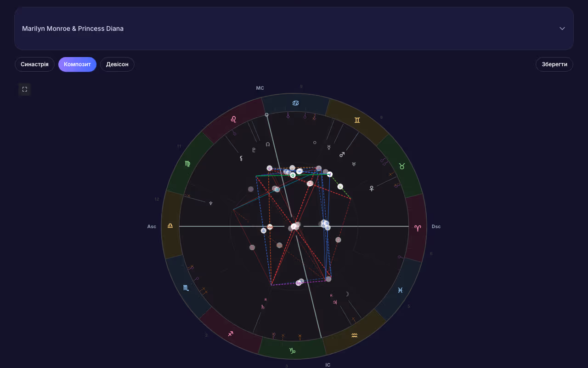Select the crescent Moon glyph

347,294
